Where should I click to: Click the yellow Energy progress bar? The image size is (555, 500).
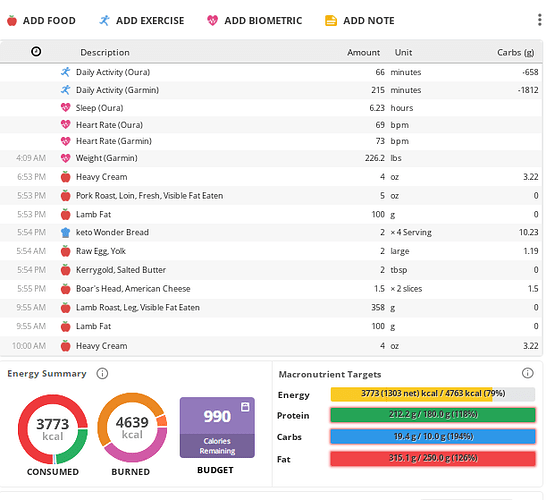tap(433, 394)
